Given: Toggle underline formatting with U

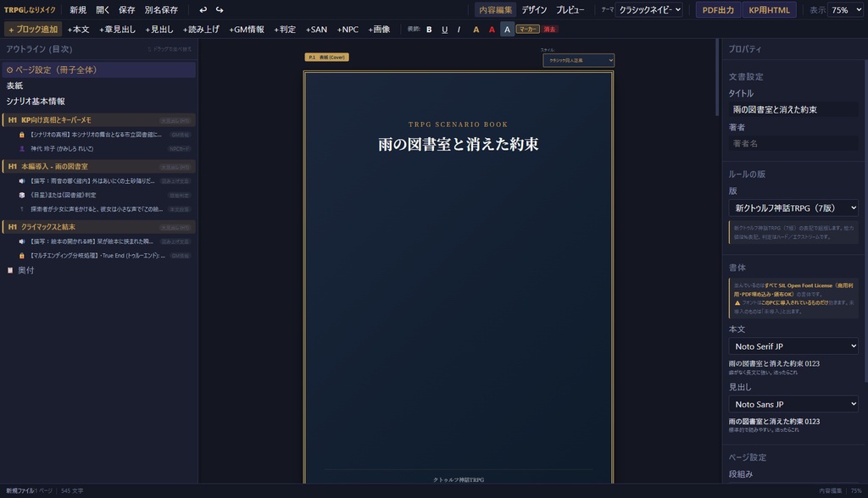Looking at the screenshot, I should tap(444, 30).
